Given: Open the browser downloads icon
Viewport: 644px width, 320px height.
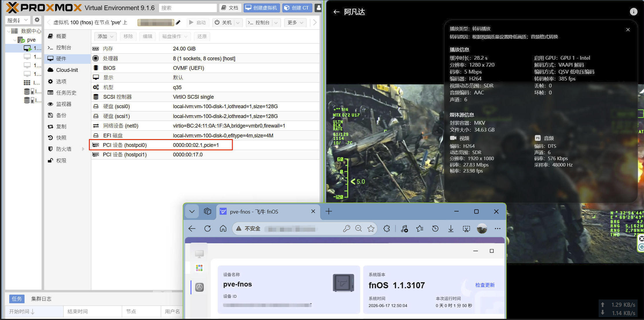Looking at the screenshot, I should point(451,229).
